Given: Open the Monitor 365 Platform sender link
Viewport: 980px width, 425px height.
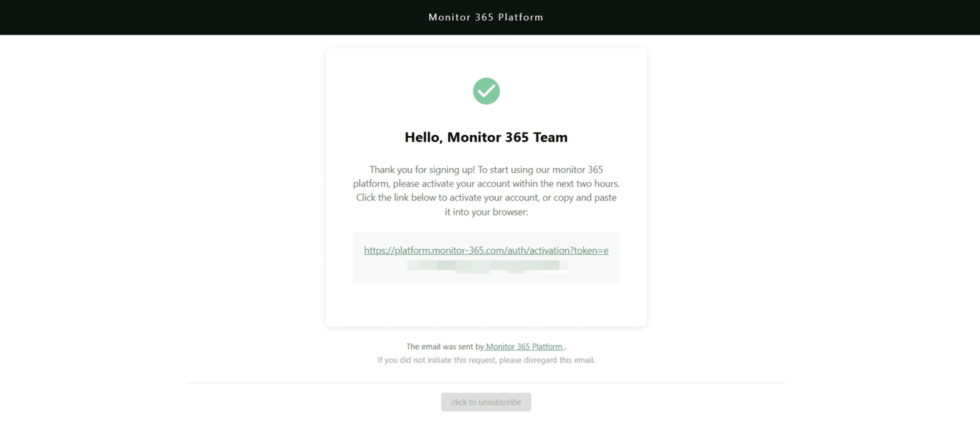Looking at the screenshot, I should (x=524, y=347).
